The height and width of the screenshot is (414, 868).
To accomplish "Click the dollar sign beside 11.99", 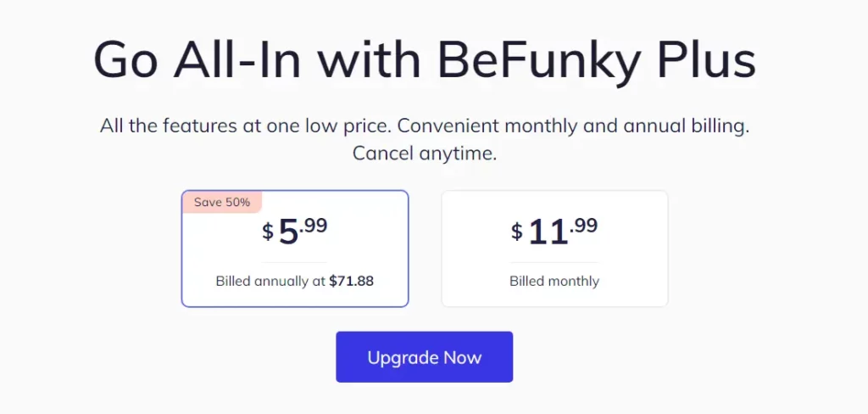I will 516,231.
